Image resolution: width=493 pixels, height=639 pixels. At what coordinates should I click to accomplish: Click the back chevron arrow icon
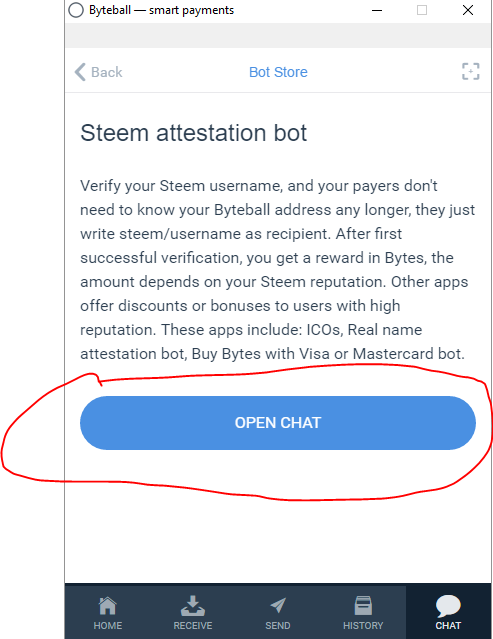[x=80, y=72]
